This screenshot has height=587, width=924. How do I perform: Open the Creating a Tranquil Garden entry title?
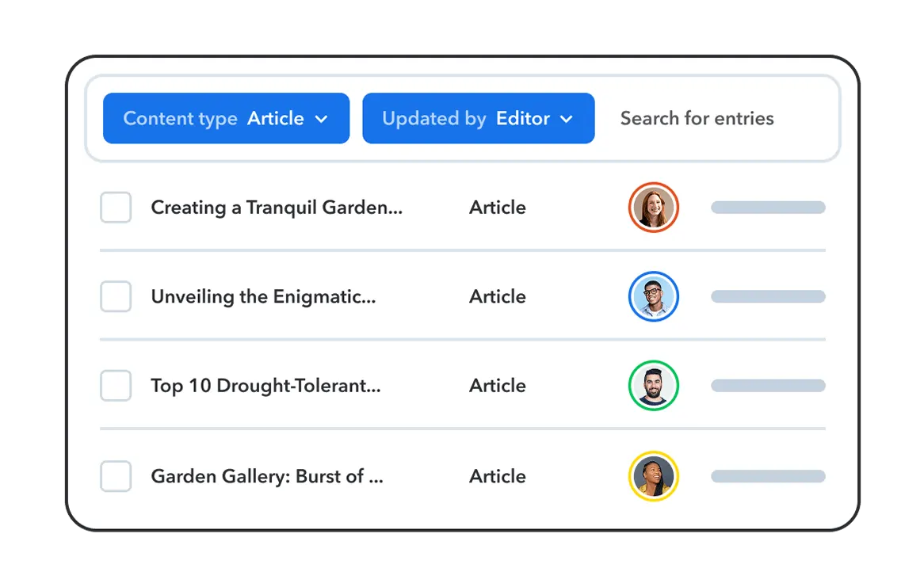[277, 208]
